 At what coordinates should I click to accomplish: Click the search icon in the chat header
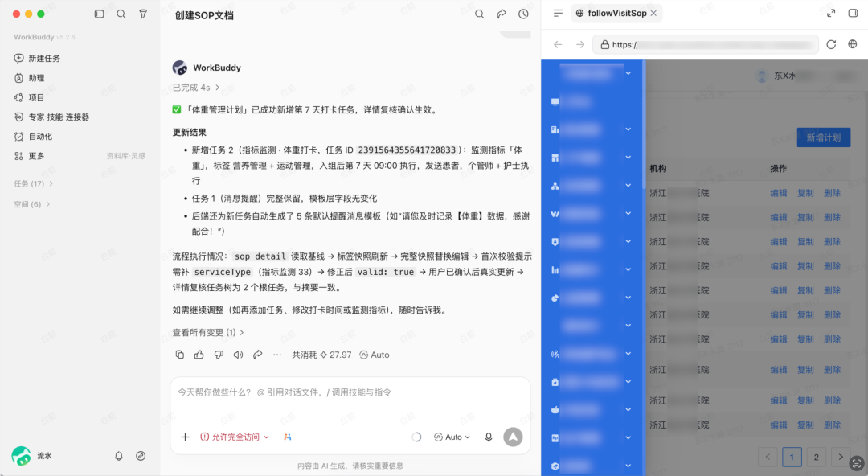pos(479,14)
